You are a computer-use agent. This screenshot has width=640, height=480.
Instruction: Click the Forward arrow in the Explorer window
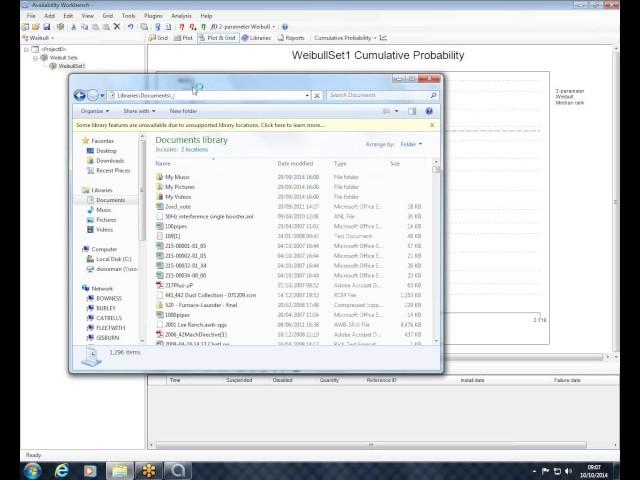[x=93, y=96]
